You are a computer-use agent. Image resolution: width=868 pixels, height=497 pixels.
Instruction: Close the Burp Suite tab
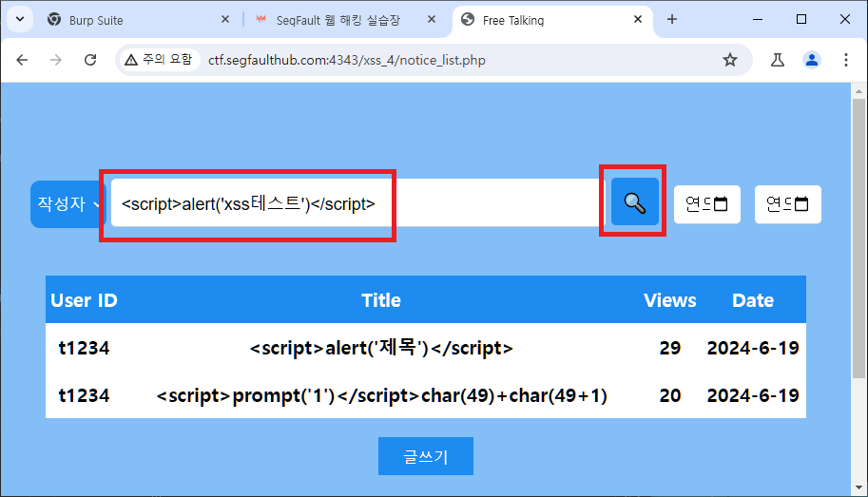tap(225, 19)
